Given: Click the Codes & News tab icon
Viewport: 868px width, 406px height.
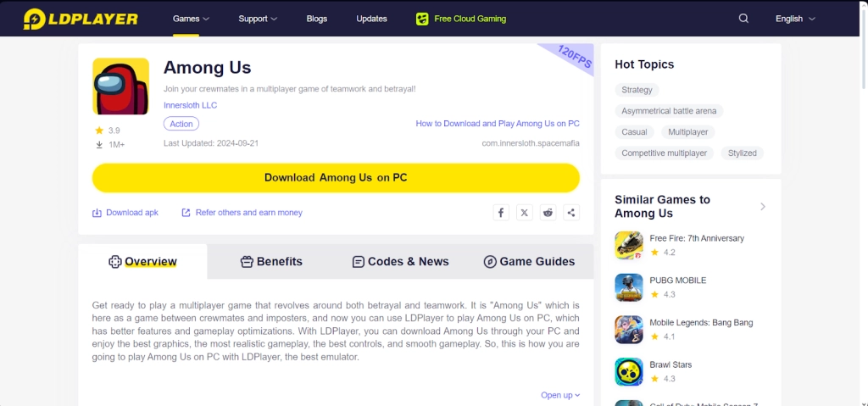Looking at the screenshot, I should coord(359,261).
